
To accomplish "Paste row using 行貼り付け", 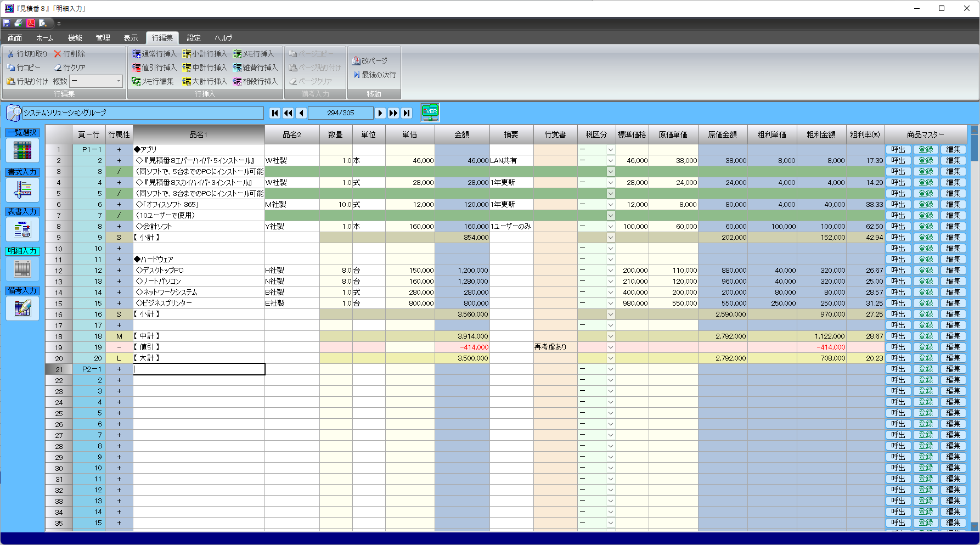I will 27,81.
